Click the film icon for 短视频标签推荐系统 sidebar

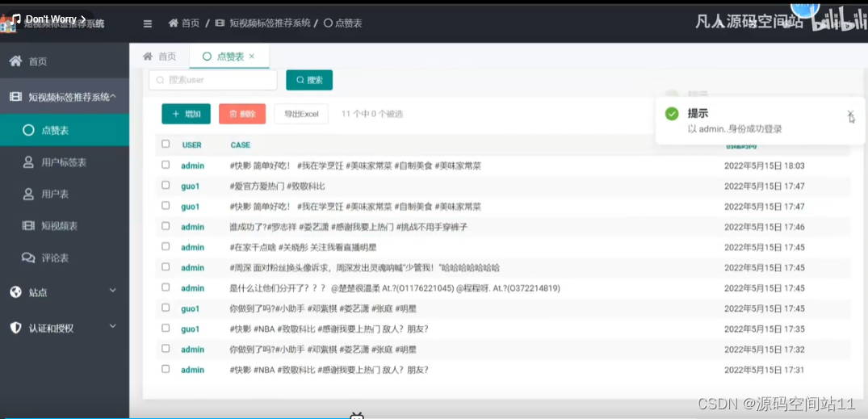pyautogui.click(x=15, y=97)
